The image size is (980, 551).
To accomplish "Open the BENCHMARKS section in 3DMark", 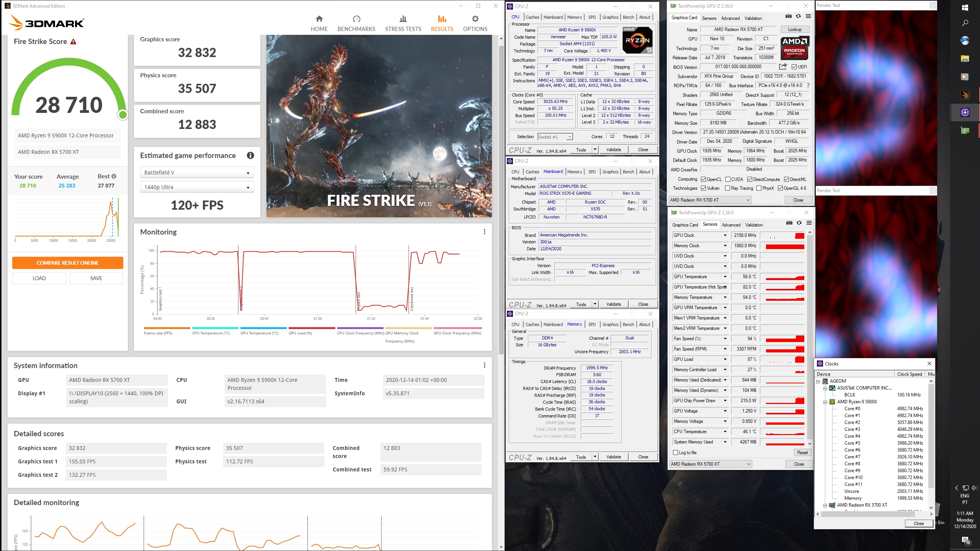I will pos(356,23).
